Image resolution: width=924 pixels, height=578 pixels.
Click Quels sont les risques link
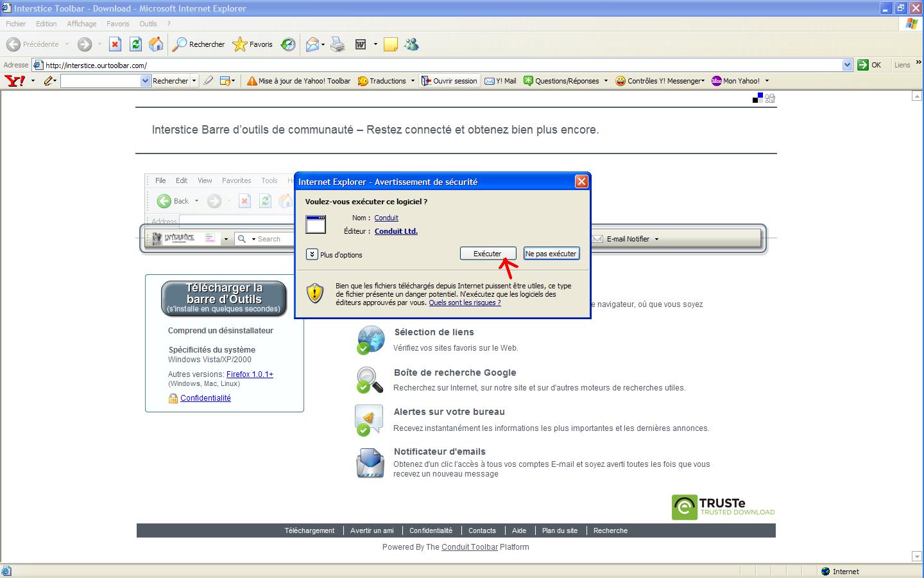click(x=465, y=302)
